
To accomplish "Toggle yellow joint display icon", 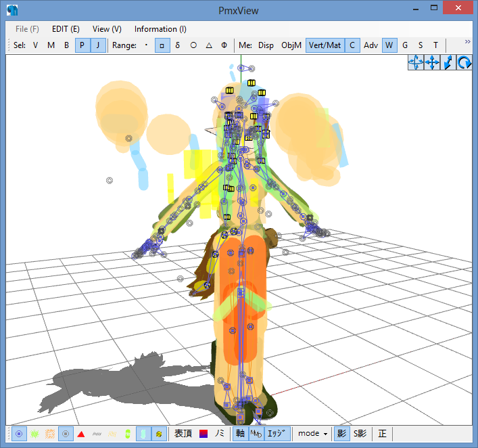I will coord(159,434).
